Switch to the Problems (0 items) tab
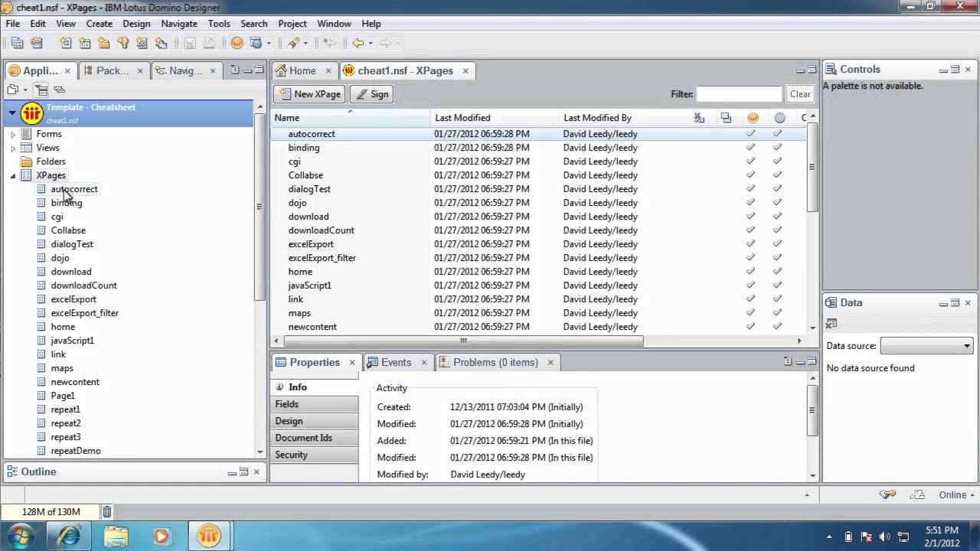Screen dimensions: 980x551 point(495,363)
